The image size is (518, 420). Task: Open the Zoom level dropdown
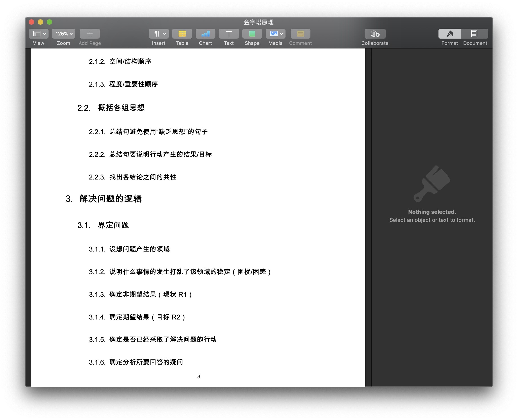point(63,34)
